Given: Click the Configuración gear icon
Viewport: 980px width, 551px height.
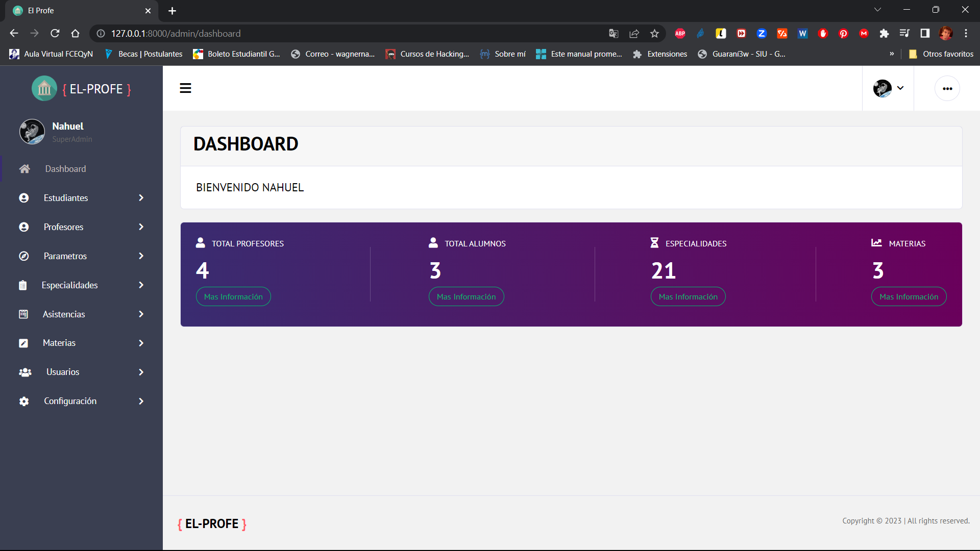Looking at the screenshot, I should (24, 402).
